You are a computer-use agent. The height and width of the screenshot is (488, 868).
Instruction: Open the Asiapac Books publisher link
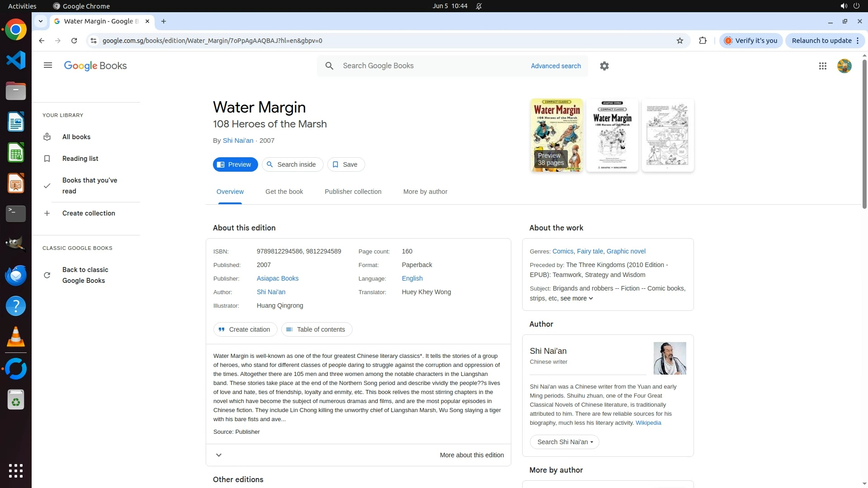click(x=278, y=278)
